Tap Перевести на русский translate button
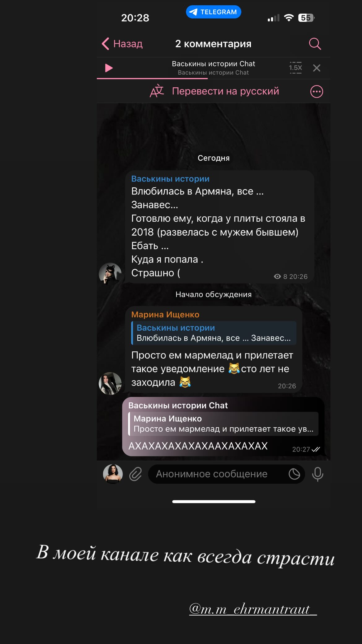The image size is (362, 644). (225, 91)
